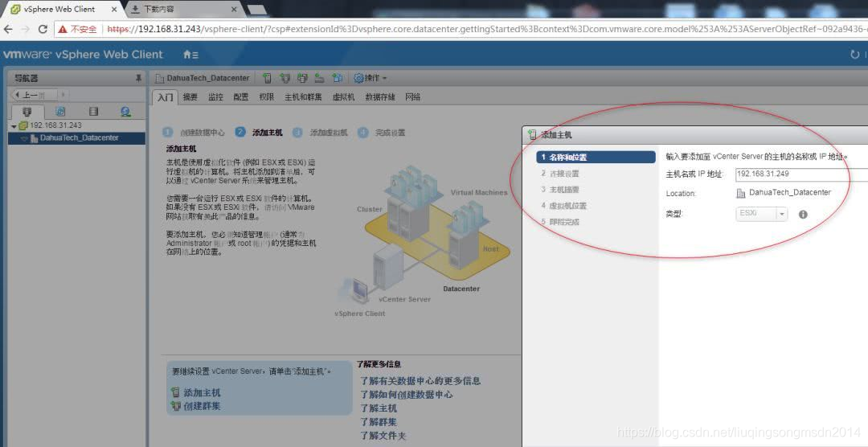Click the browser address bar URL
This screenshot has height=447, width=868.
click(x=486, y=29)
